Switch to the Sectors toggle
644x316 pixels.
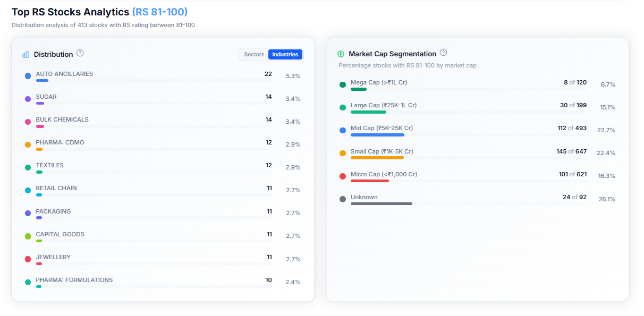click(x=254, y=55)
